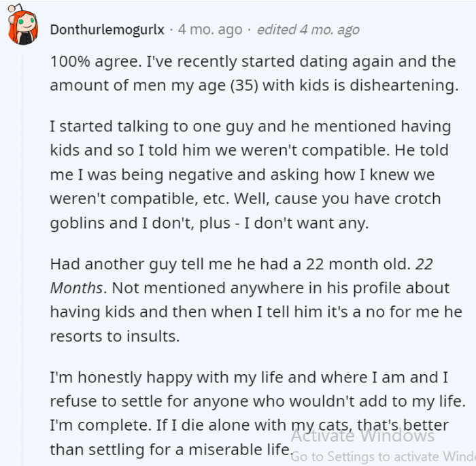Click the '4 mo. ago' comment timestamp

[210, 30]
